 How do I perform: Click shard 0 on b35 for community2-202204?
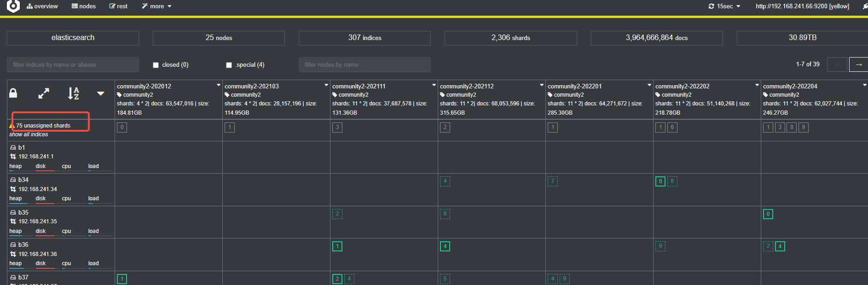pos(768,214)
